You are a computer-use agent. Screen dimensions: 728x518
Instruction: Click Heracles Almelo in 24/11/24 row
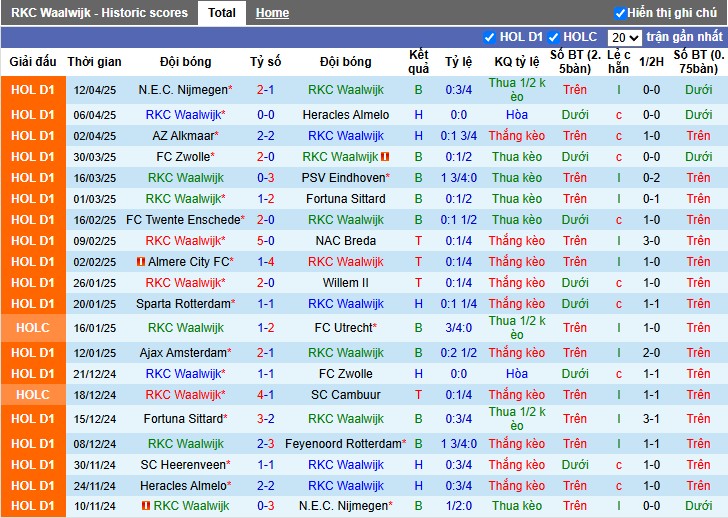tap(183, 486)
